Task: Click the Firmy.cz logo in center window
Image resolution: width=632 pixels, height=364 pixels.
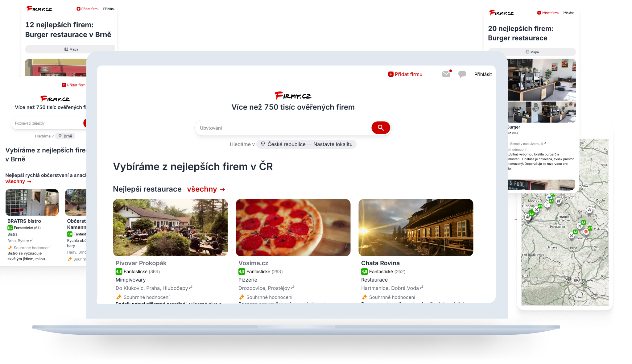Action: point(293,96)
